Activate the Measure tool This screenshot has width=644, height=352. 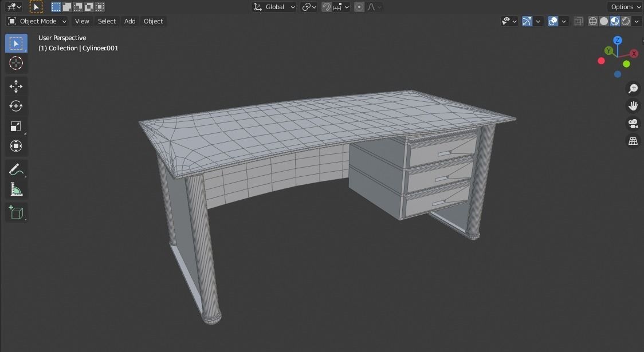[16, 189]
